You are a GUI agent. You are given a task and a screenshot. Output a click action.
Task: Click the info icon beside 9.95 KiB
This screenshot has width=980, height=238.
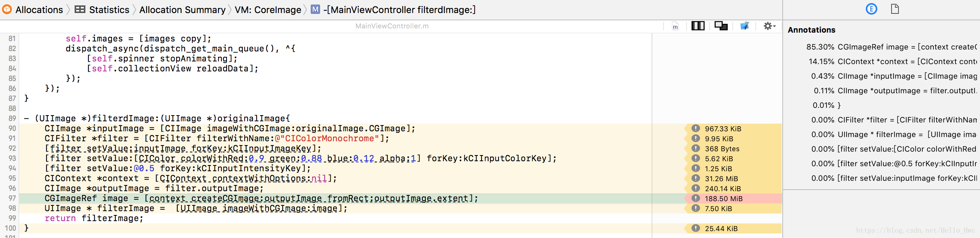pyautogui.click(x=695, y=138)
